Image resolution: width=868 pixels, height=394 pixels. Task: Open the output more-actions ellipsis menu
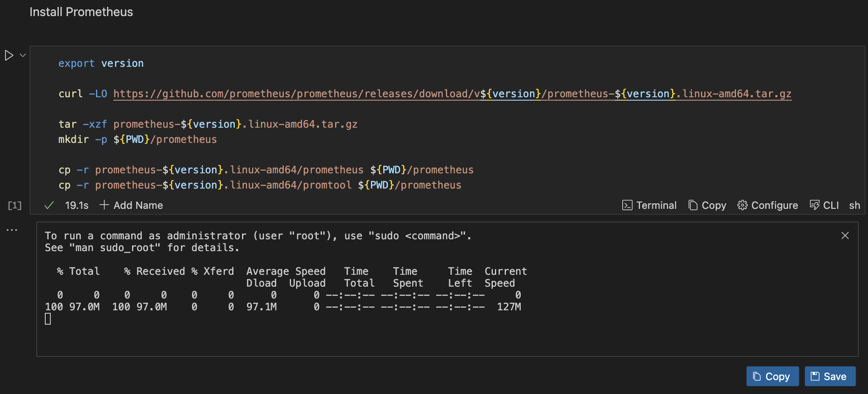[12, 230]
